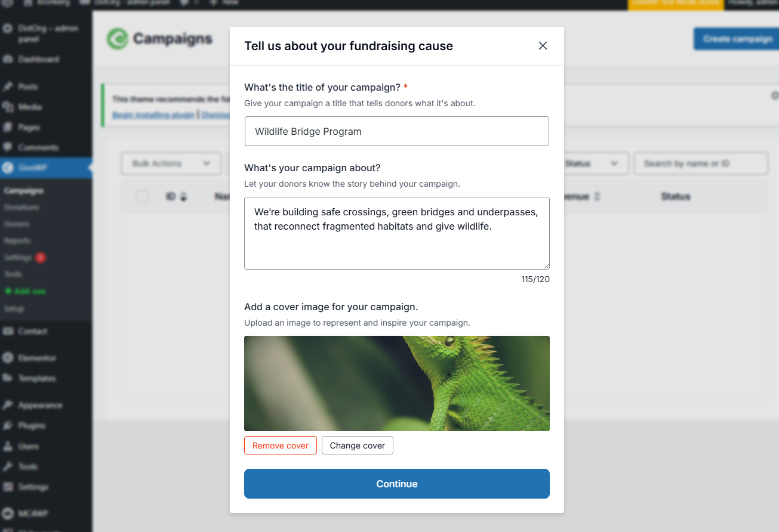Click the Remove cover button

coord(280,446)
